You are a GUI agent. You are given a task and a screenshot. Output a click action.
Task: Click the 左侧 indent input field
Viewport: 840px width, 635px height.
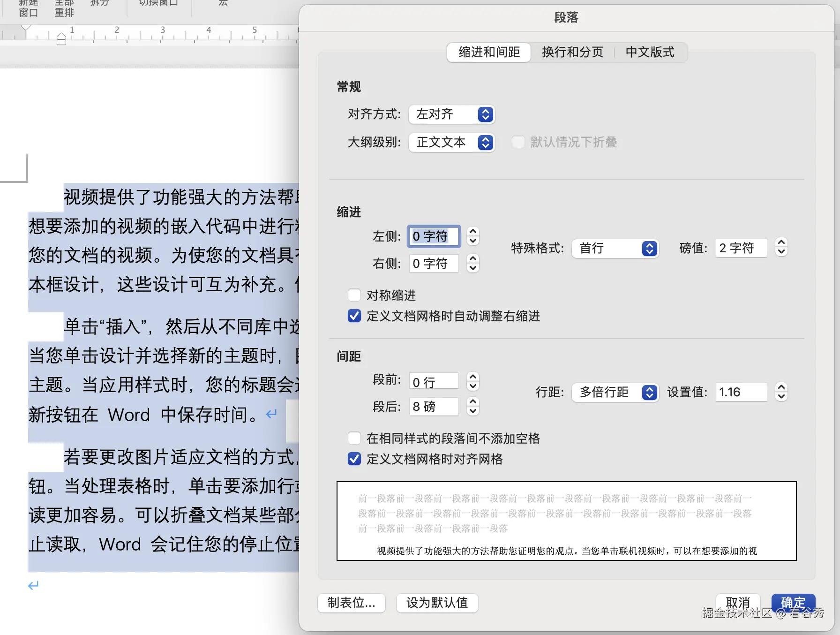pyautogui.click(x=434, y=236)
